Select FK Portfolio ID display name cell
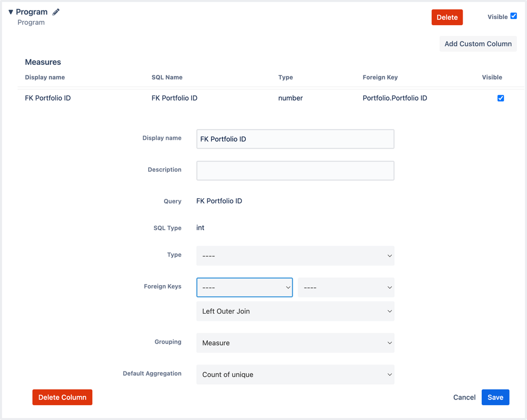Screen dimensions: 527x420 (x=47, y=98)
